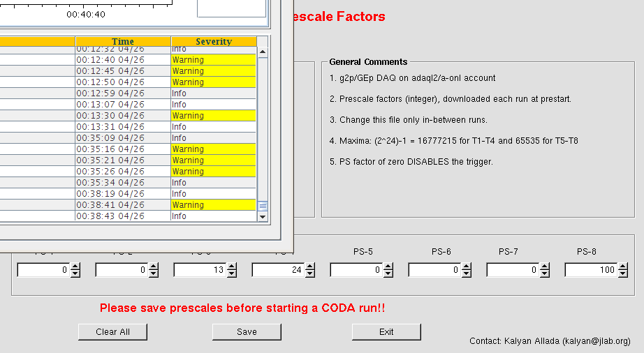Image resolution: width=644 pixels, height=353 pixels.
Task: Click the PS-5 spinner up arrow
Action: tap(388, 266)
